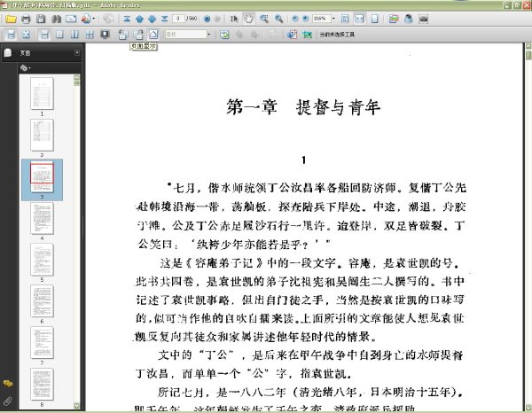Select page 2 thumbnail
Viewport: 532px width, 413px height.
42,135
